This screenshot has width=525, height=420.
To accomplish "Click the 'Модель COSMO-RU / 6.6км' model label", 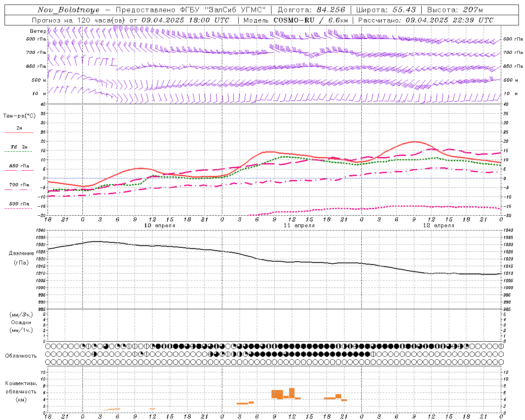I will point(296,20).
